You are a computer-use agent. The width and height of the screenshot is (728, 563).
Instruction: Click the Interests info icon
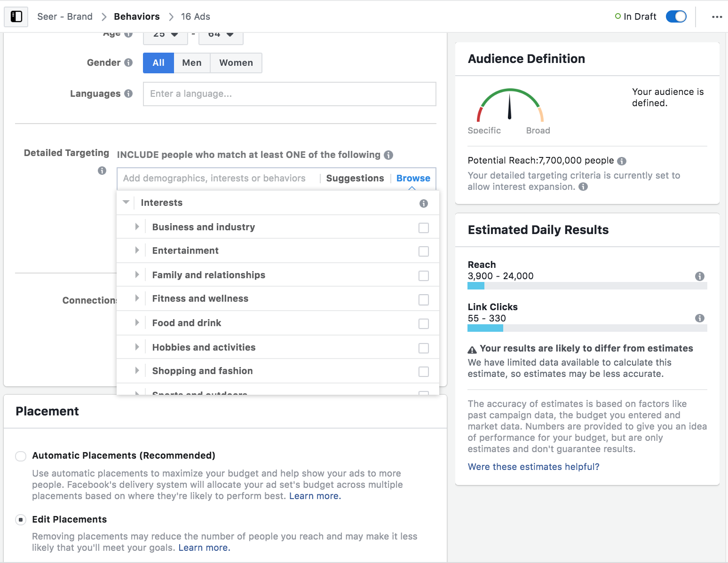[x=424, y=203]
